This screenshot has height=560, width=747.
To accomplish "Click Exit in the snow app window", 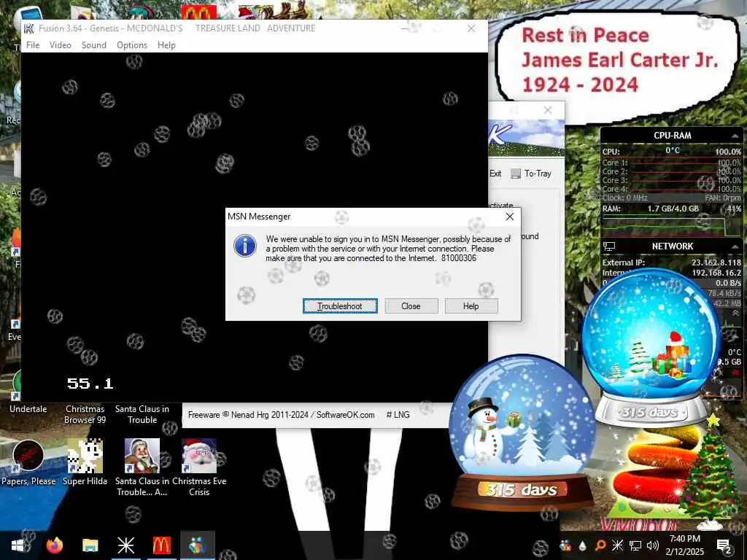I will 495,174.
